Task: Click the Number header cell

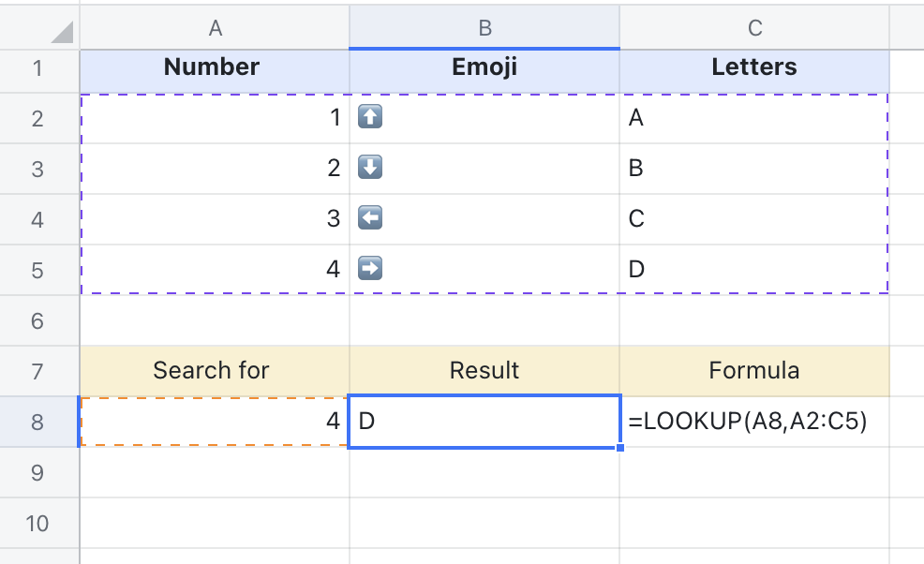Action: [216, 67]
